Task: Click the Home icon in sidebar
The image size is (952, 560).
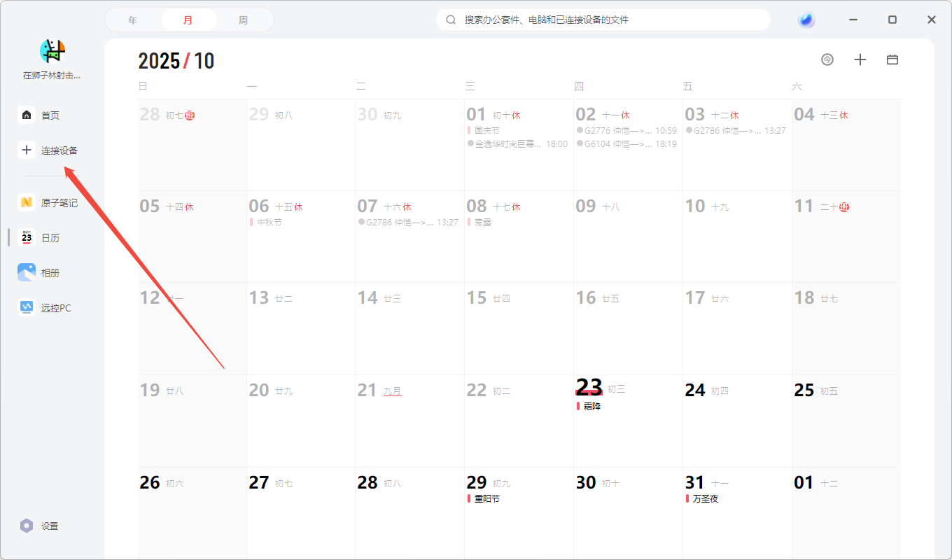Action: pos(27,115)
